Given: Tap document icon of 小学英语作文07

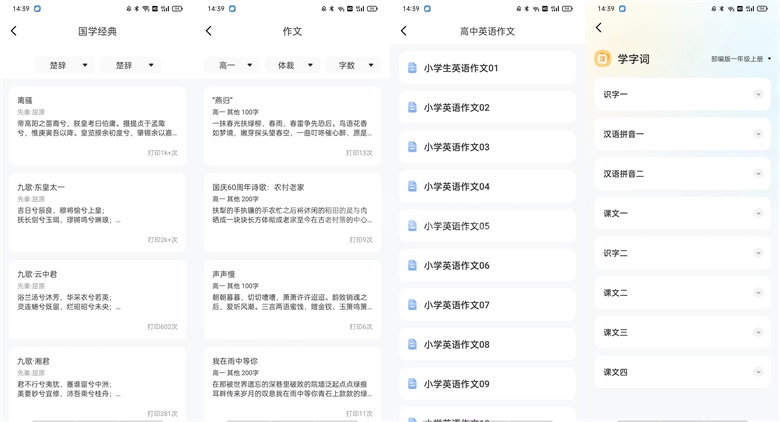Looking at the screenshot, I should coord(412,305).
